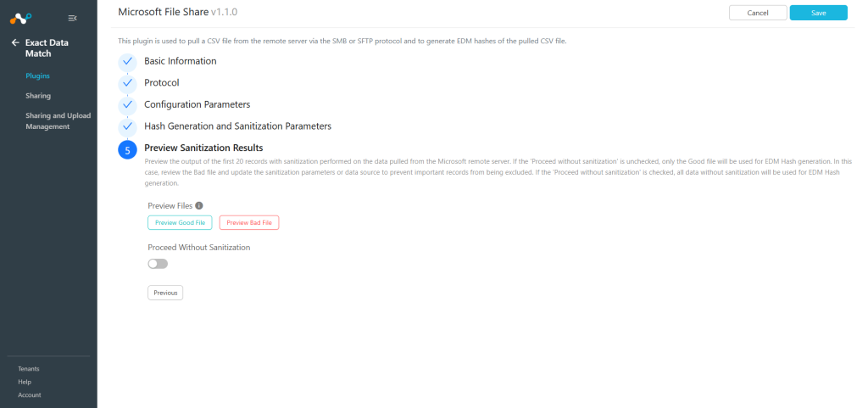Expand Hash Generation and Sanitization Parameters
Viewport: 868px width, 408px height.
[x=238, y=126]
